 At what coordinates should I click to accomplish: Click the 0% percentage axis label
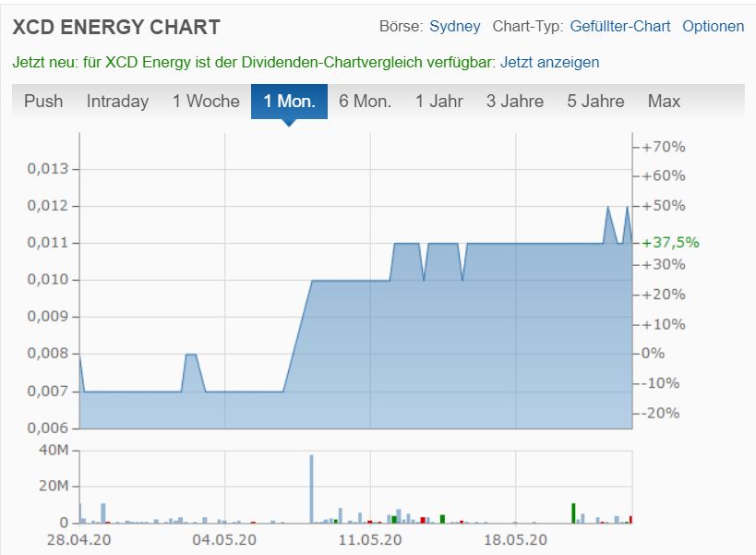point(653,353)
